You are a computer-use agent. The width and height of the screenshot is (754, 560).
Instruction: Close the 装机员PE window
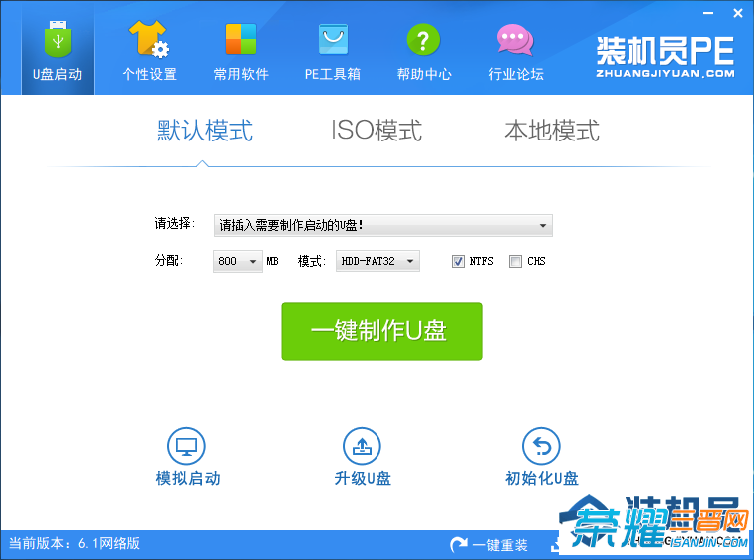pyautogui.click(x=738, y=13)
